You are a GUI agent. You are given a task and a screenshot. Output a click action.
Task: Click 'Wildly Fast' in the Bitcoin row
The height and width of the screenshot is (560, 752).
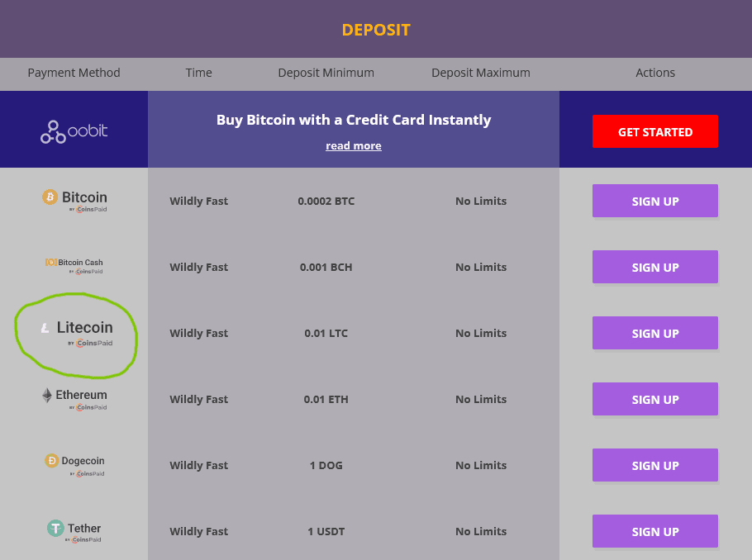pyautogui.click(x=199, y=201)
